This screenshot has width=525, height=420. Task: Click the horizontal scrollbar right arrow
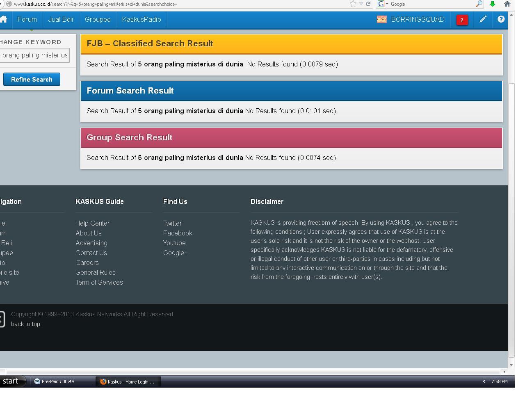pos(504,372)
